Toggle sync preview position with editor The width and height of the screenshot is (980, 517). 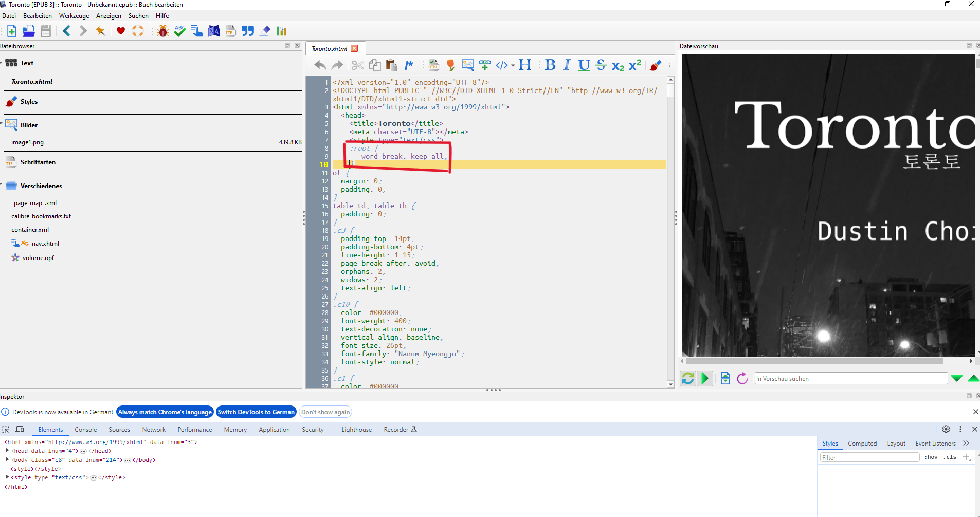(705, 379)
